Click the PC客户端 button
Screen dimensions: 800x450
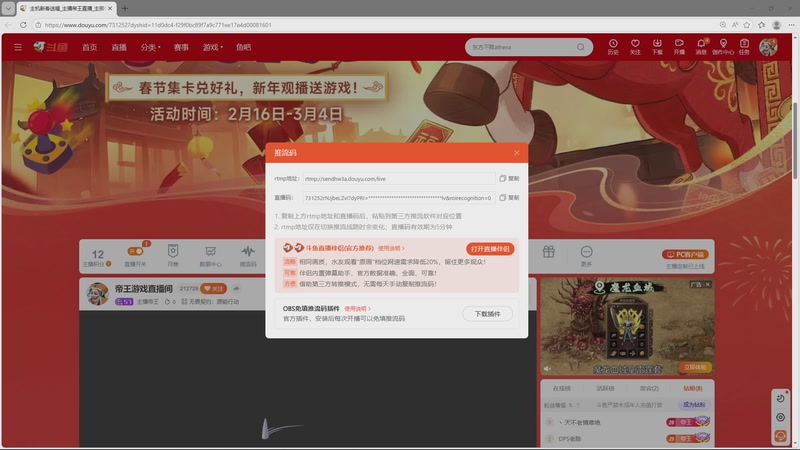click(685, 254)
